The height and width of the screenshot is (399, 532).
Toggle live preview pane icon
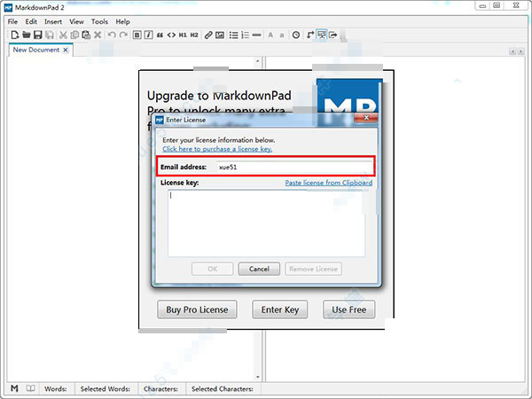click(x=321, y=35)
